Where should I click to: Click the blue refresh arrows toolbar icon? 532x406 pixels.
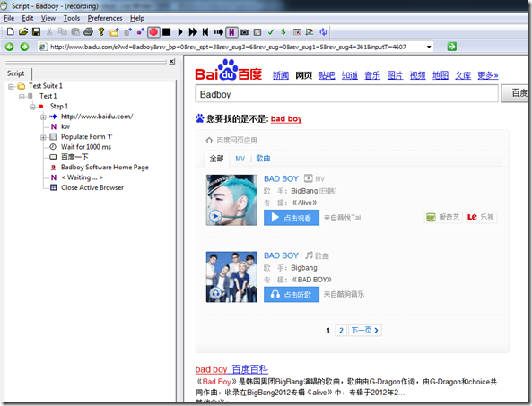coord(323,32)
